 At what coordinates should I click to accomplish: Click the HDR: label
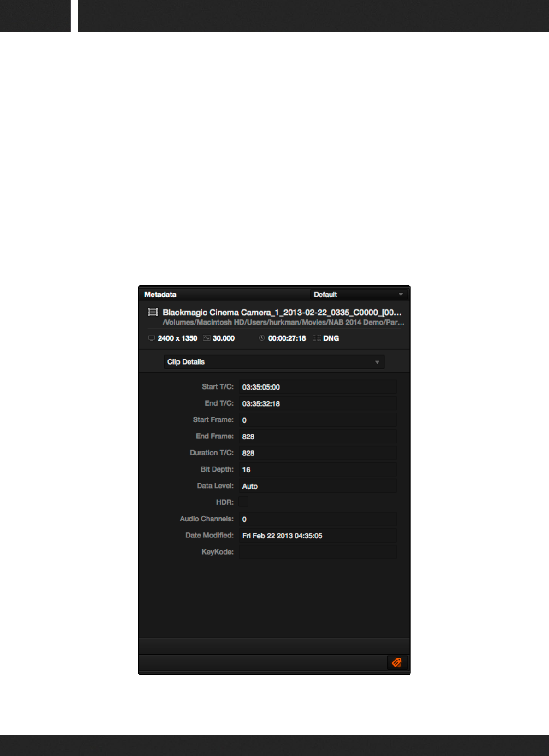224,502
